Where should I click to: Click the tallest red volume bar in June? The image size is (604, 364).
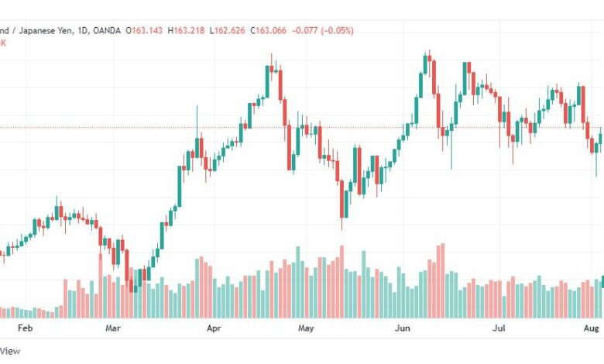click(443, 280)
